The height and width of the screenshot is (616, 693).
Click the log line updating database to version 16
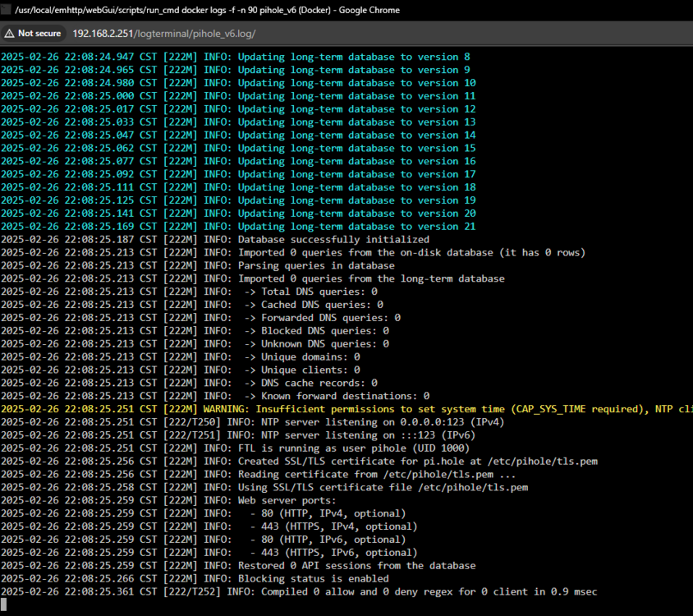coord(239,162)
